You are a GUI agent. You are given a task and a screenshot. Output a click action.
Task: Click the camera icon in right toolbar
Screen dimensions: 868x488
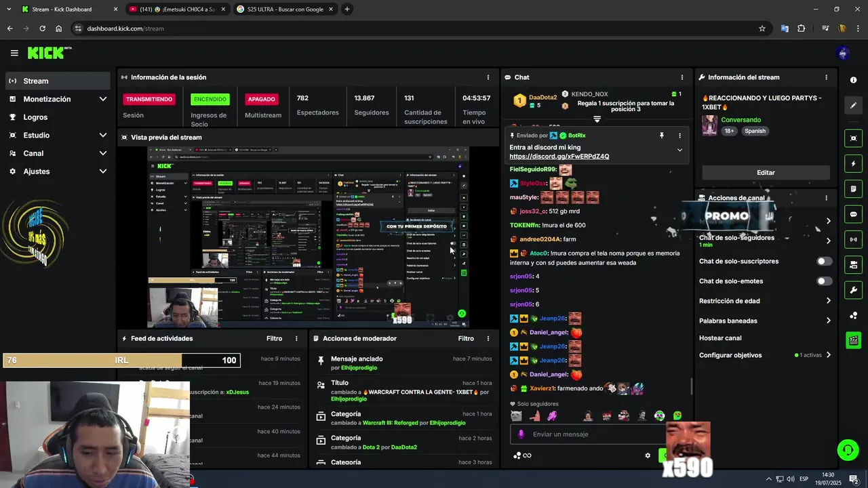pyautogui.click(x=853, y=264)
